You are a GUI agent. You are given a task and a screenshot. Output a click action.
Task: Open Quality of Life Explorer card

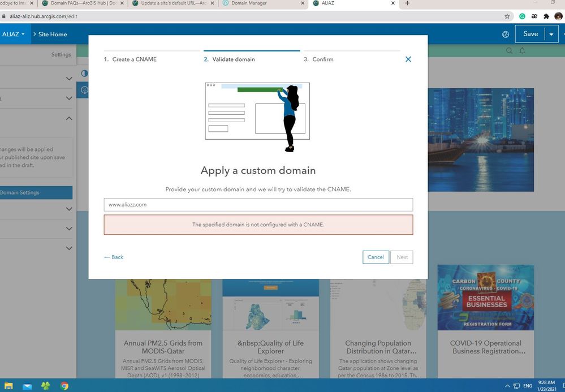270,329
